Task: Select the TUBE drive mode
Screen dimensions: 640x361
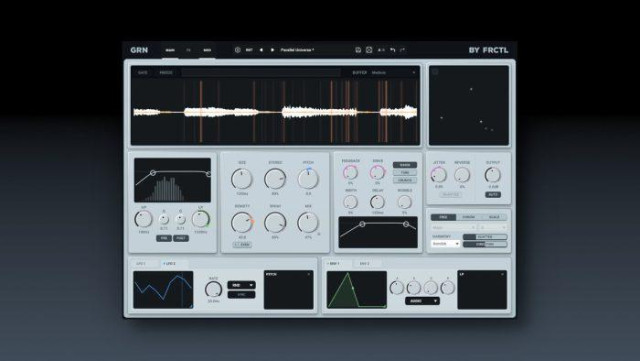Action: [x=404, y=172]
